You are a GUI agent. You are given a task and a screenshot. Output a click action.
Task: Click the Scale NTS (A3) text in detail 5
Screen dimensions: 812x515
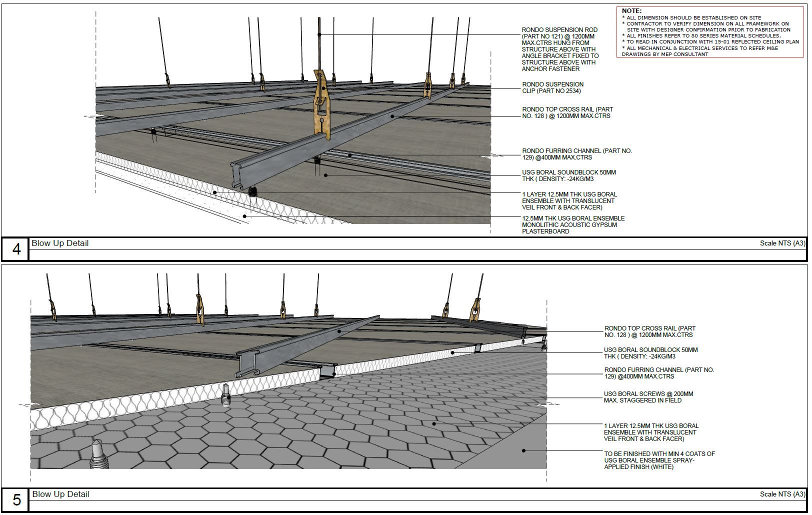click(782, 494)
